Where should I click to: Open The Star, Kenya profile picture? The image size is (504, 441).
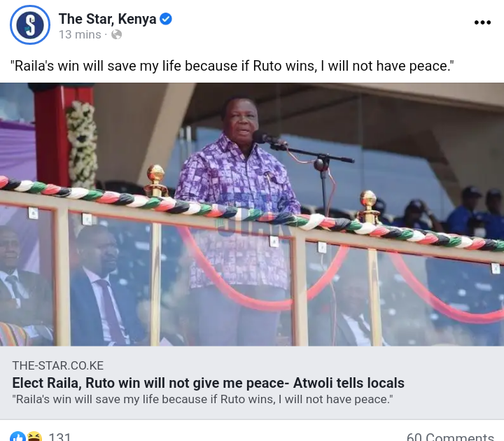tap(30, 24)
